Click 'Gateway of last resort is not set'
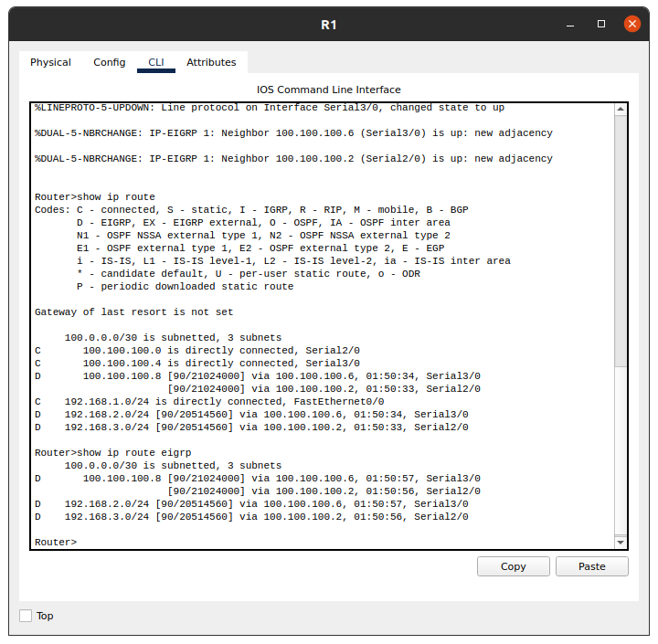This screenshot has height=644, width=658. [x=133, y=311]
